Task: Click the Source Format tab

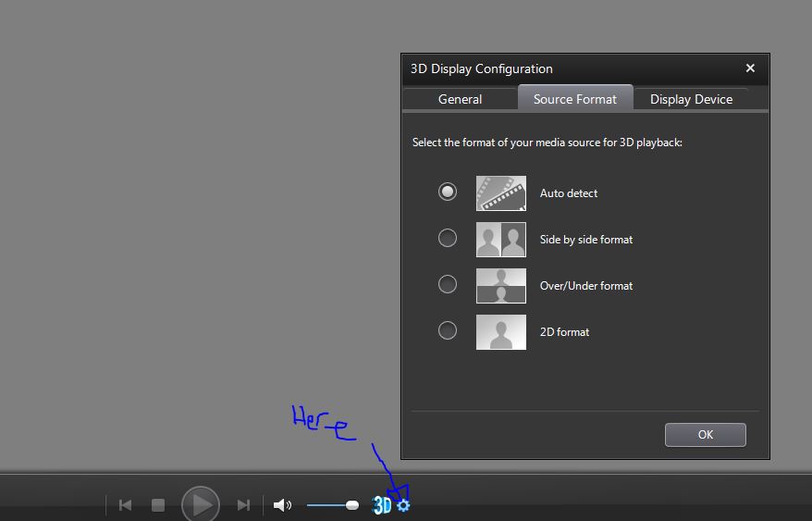Action: coord(574,99)
